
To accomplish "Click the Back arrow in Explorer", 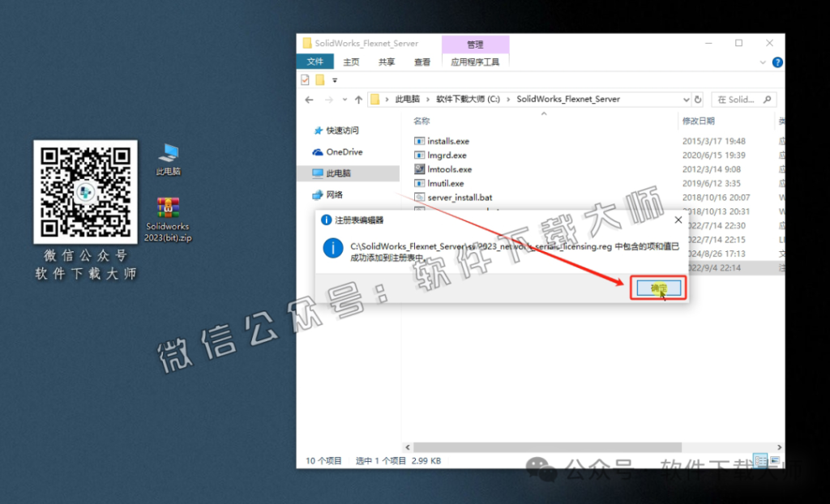I will point(309,99).
